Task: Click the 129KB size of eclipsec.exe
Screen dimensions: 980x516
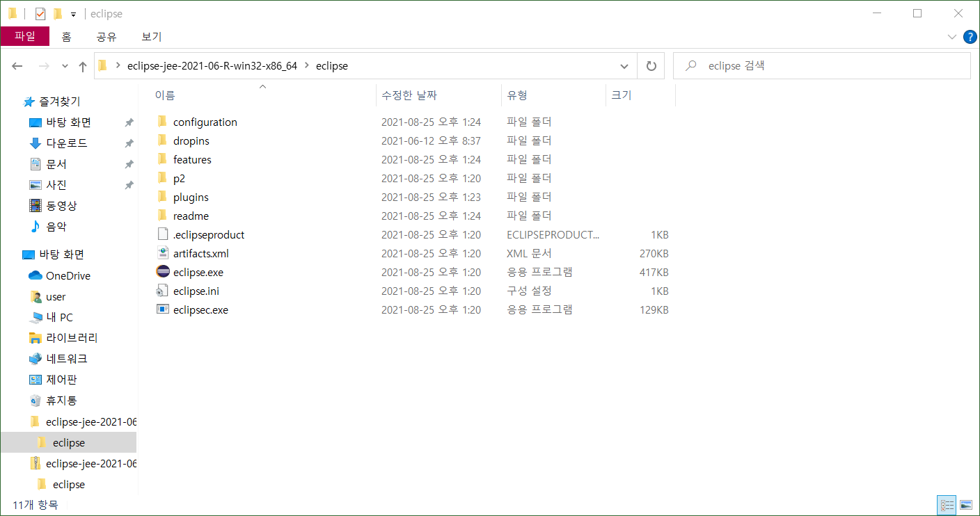Action: click(654, 309)
